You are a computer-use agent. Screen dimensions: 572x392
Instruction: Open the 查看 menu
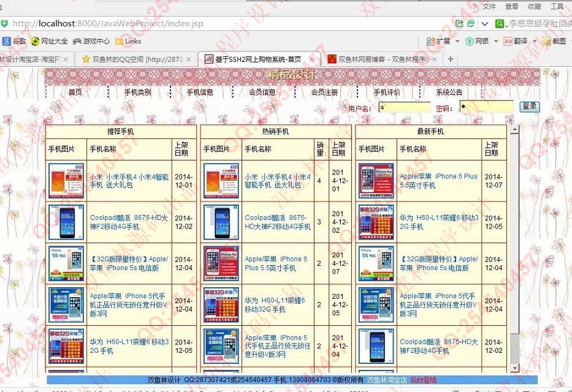pyautogui.click(x=511, y=6)
